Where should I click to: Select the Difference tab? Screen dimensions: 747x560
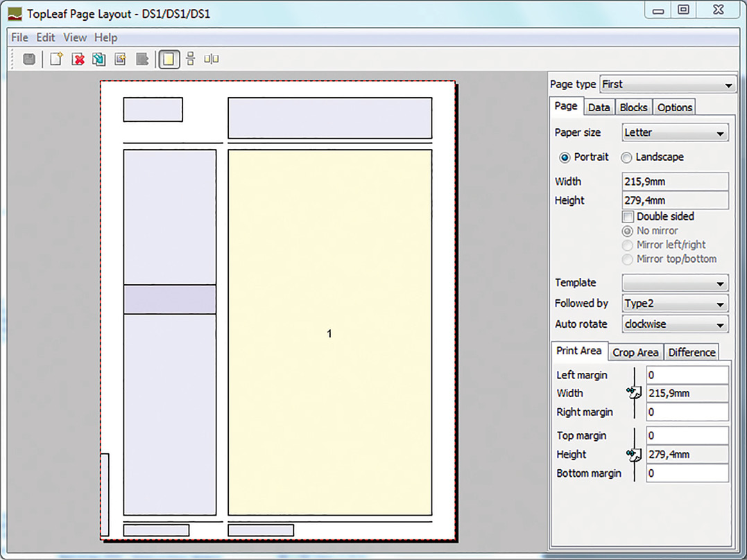[692, 352]
